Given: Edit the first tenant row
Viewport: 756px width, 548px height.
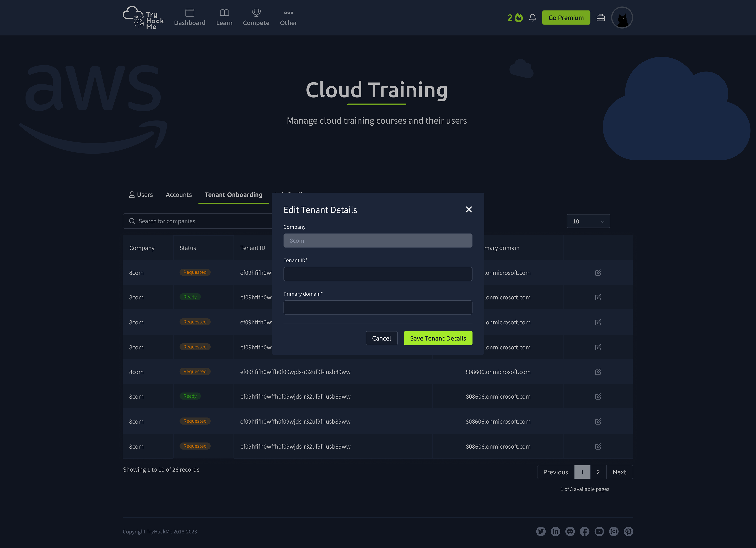Looking at the screenshot, I should (598, 273).
